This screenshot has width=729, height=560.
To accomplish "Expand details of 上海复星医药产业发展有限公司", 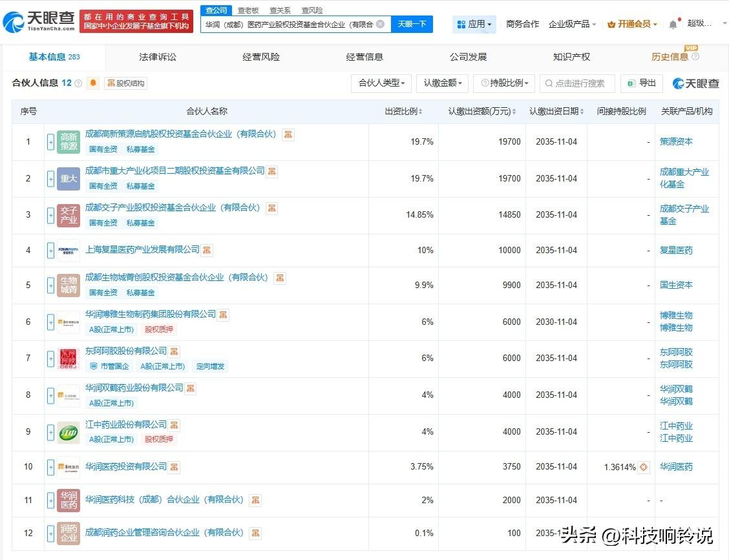I will [50, 250].
